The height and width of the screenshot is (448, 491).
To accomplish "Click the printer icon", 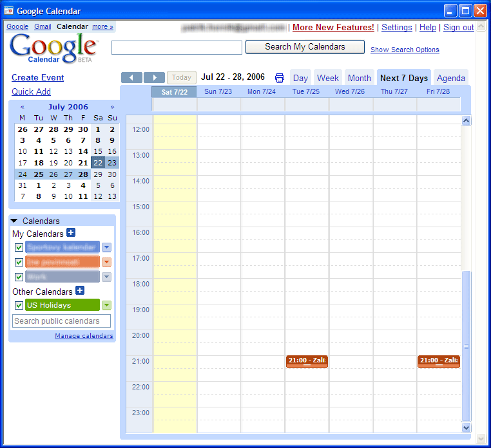I will point(279,78).
